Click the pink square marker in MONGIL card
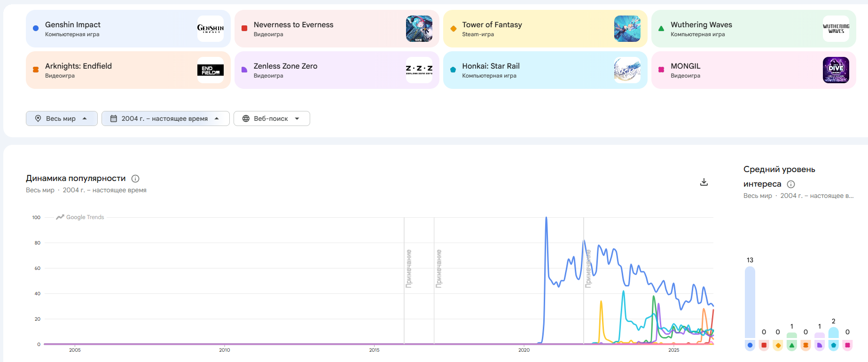This screenshot has height=362, width=868. [x=661, y=70]
